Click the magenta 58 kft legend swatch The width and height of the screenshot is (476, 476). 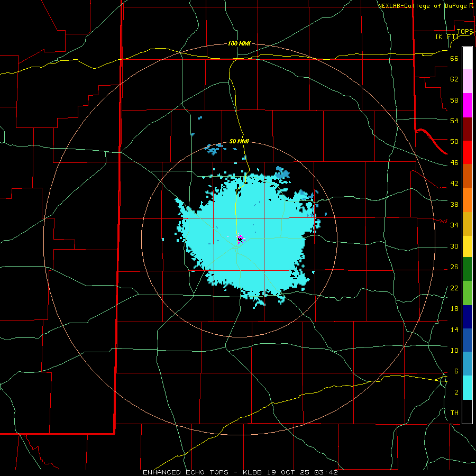(467, 105)
